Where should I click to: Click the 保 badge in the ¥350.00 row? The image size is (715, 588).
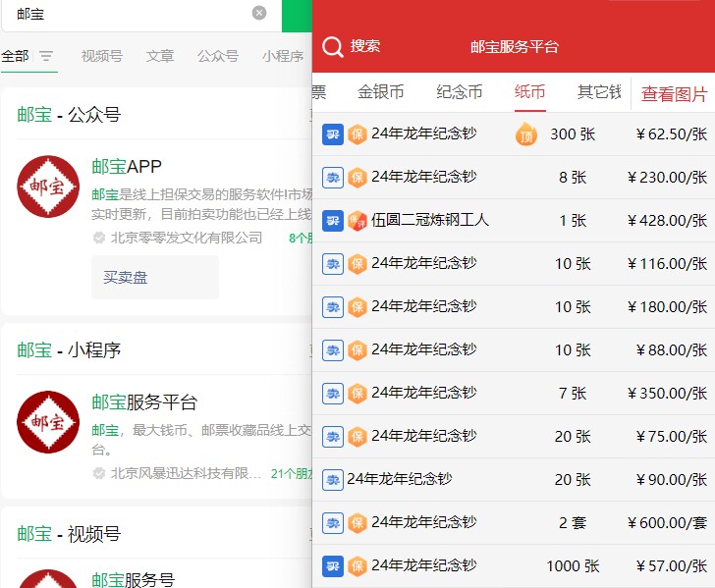(357, 394)
